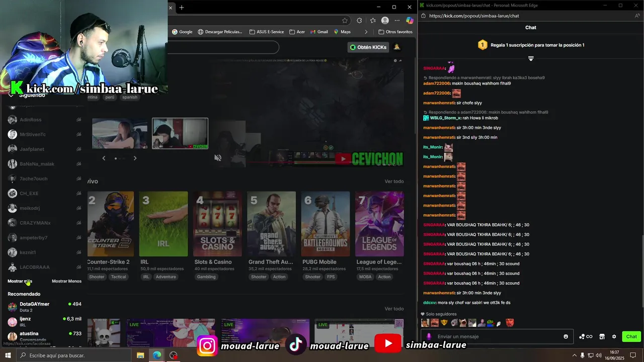The width and height of the screenshot is (644, 362).
Task: Click the emoji picker in chat box
Action: [566, 336]
